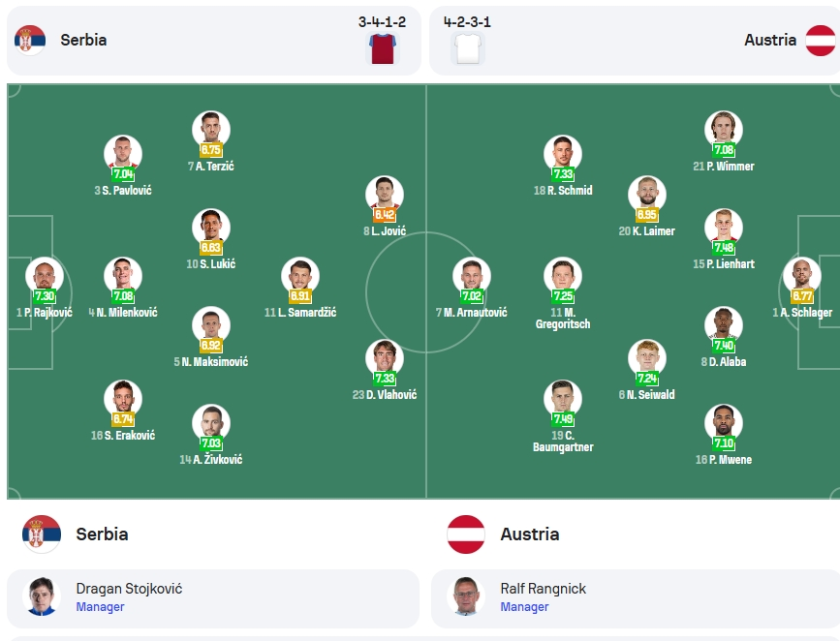Click A. Schlager goalkeeper portrait
This screenshot has height=641, width=840.
[x=802, y=276]
